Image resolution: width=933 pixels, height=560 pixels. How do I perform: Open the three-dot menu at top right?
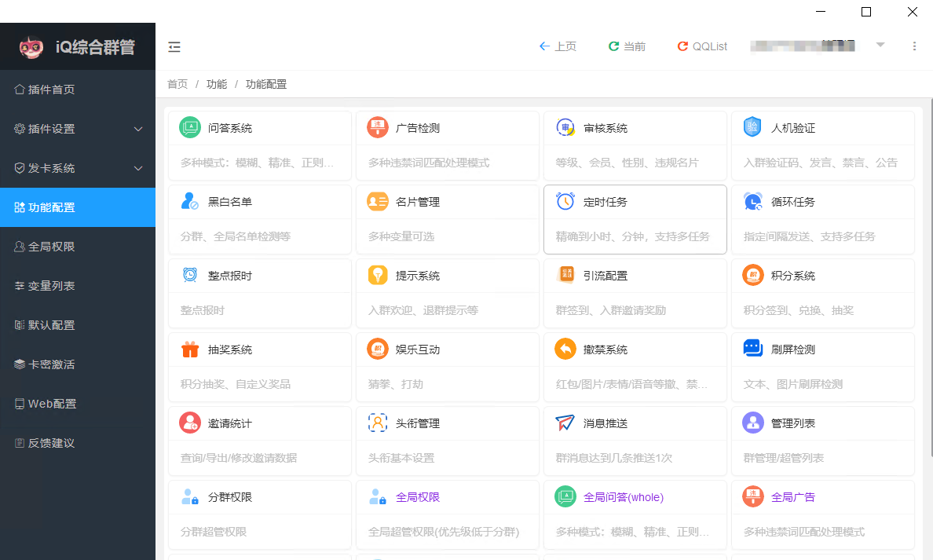click(914, 46)
